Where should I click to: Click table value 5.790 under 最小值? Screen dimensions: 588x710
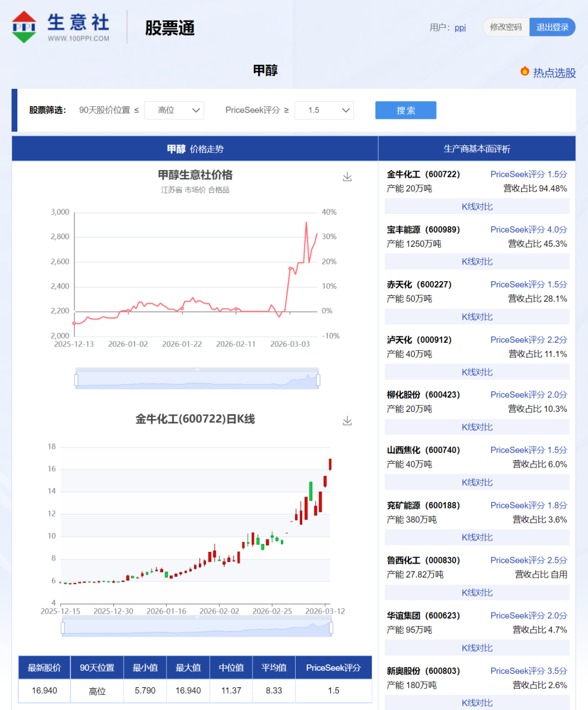click(x=145, y=690)
